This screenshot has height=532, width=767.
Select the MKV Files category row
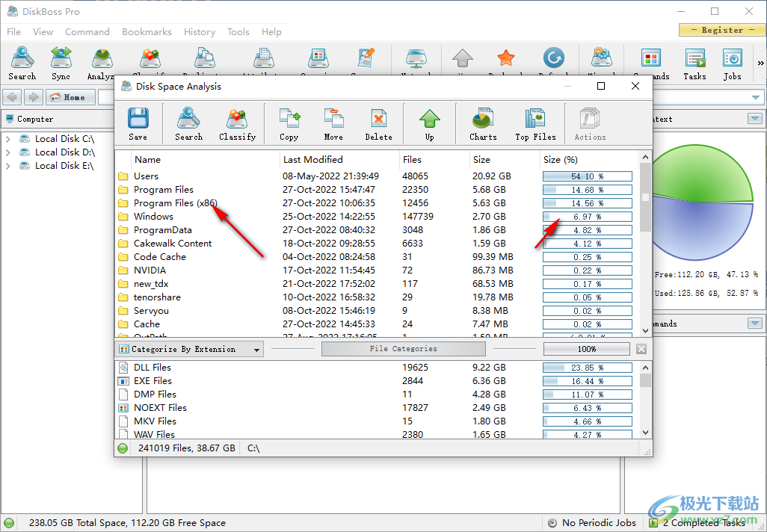coord(377,421)
